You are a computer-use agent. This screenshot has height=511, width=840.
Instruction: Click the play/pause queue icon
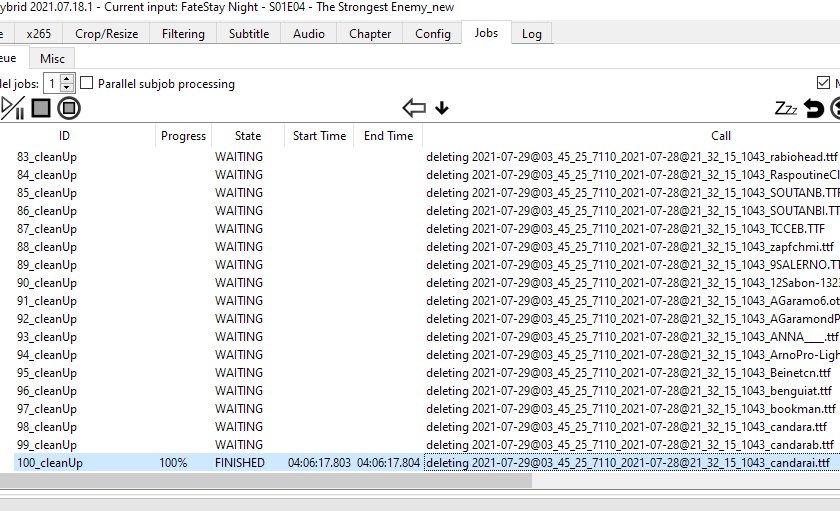click(x=12, y=108)
